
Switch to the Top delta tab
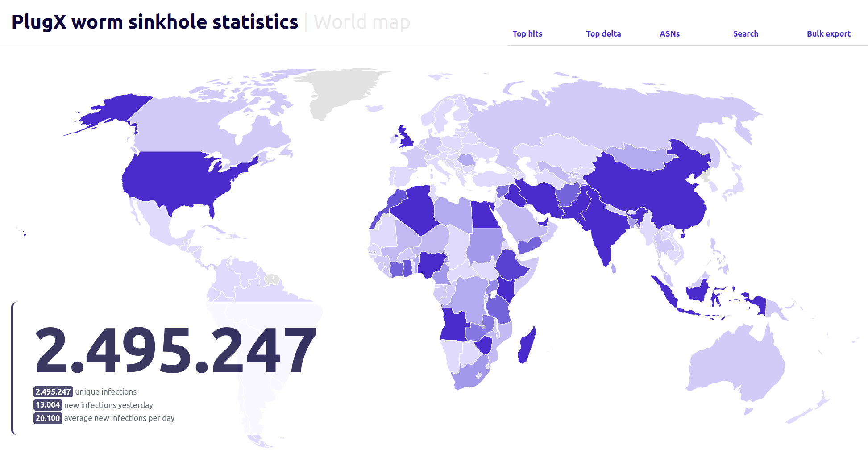point(603,34)
